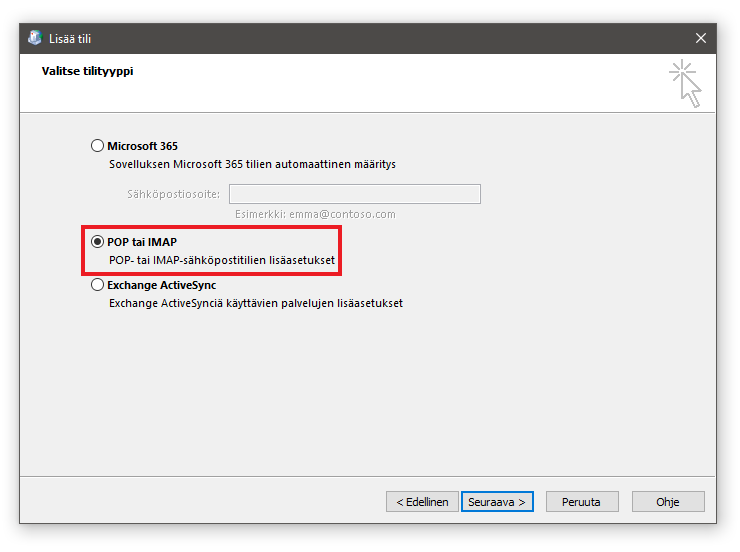740x552 pixels.
Task: Continue with the Seuraava button
Action: [x=497, y=502]
